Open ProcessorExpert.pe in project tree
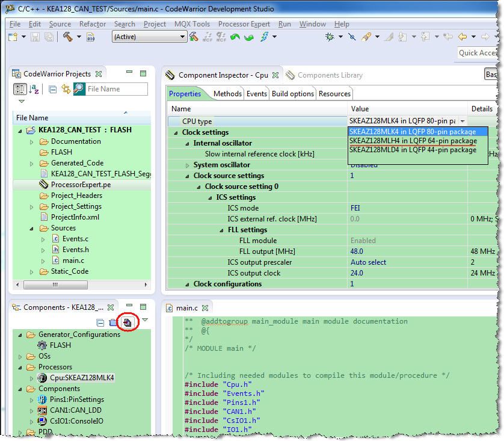 click(81, 185)
